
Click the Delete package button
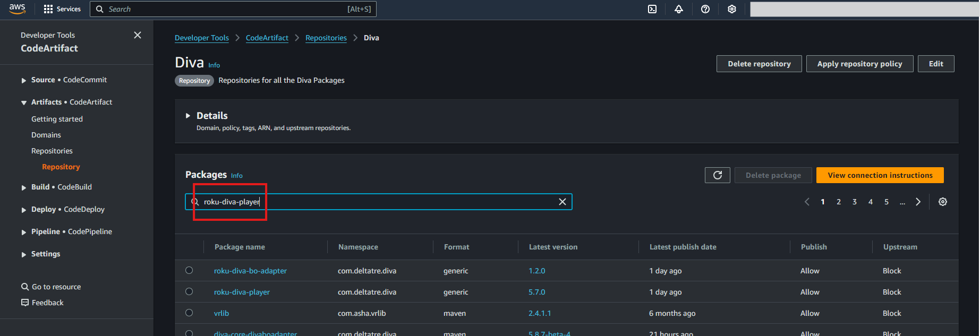(x=773, y=175)
